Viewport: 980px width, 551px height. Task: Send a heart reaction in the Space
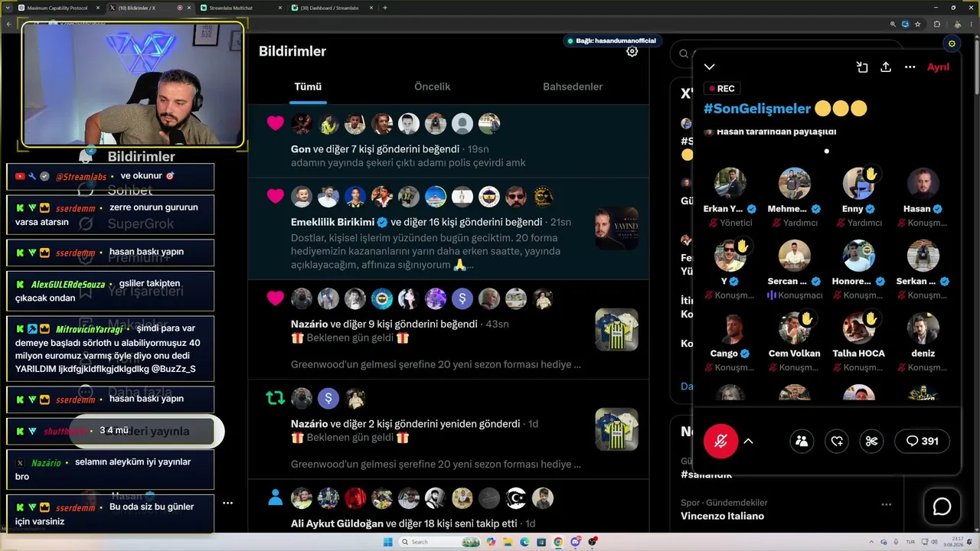point(837,441)
